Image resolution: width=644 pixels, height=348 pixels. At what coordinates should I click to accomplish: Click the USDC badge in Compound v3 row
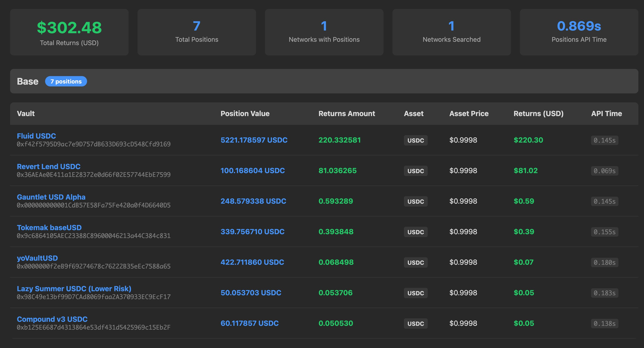[416, 324]
